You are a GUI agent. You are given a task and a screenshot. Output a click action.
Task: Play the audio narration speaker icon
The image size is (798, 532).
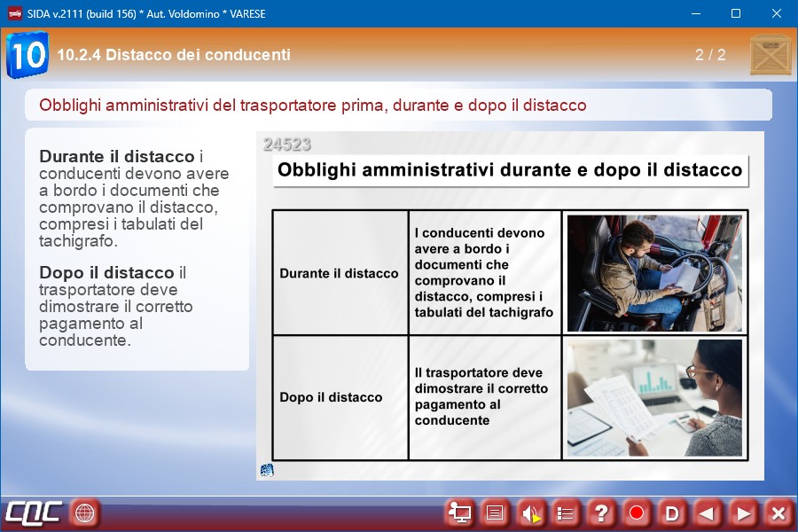[530, 512]
